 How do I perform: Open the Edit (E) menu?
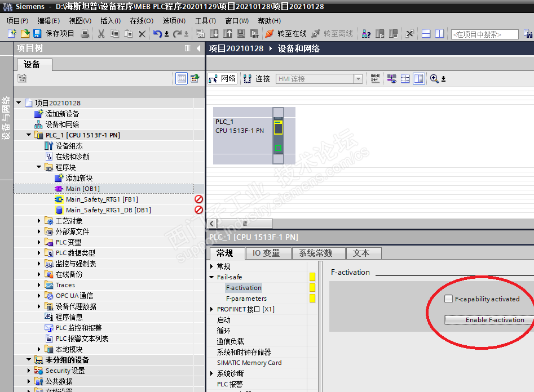48,21
